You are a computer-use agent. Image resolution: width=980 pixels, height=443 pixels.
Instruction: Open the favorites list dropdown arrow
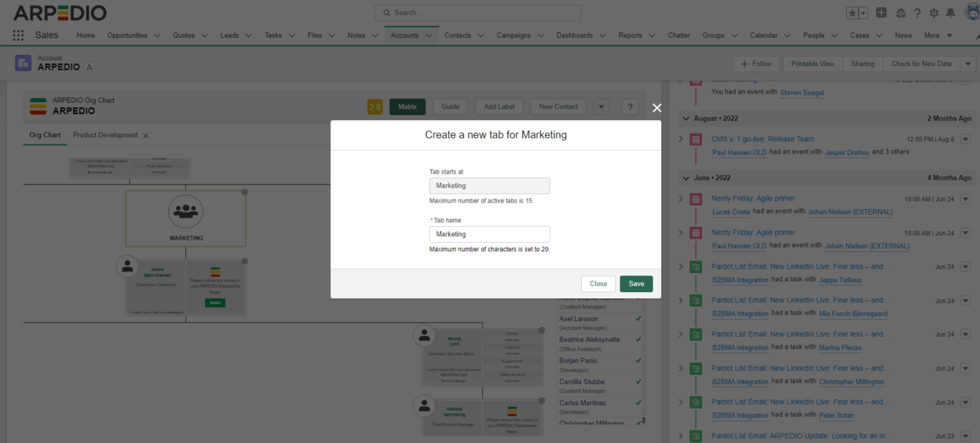coord(864,13)
